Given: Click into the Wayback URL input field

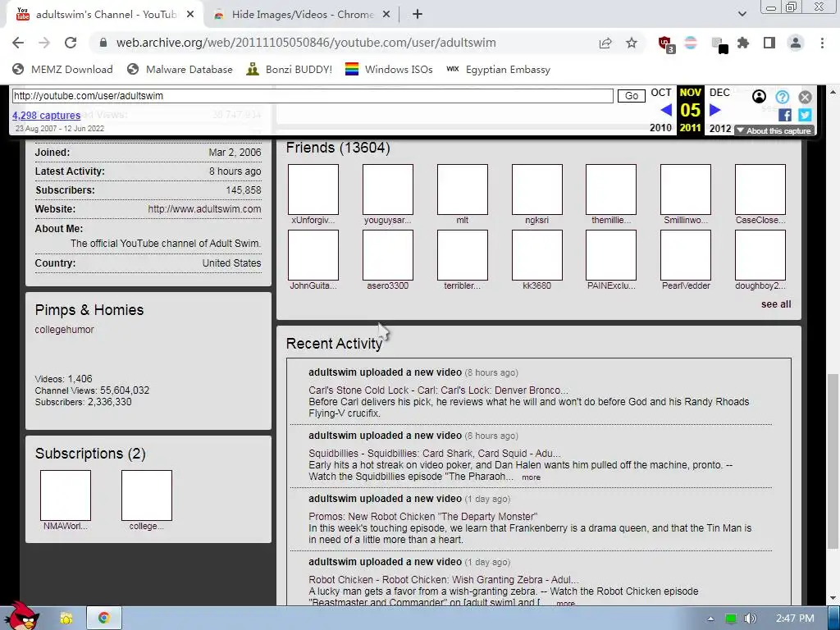Looking at the screenshot, I should (313, 96).
